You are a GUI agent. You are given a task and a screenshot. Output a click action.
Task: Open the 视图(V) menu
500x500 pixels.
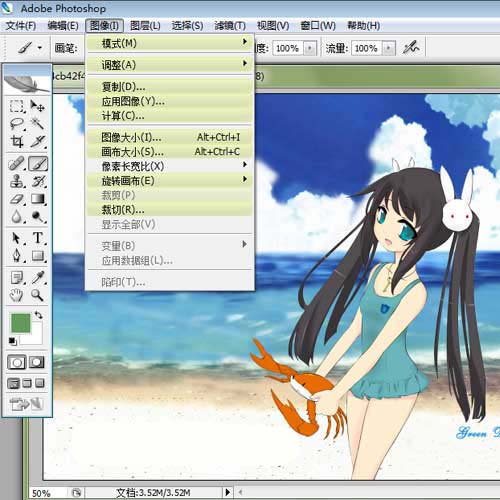pyautogui.click(x=273, y=26)
